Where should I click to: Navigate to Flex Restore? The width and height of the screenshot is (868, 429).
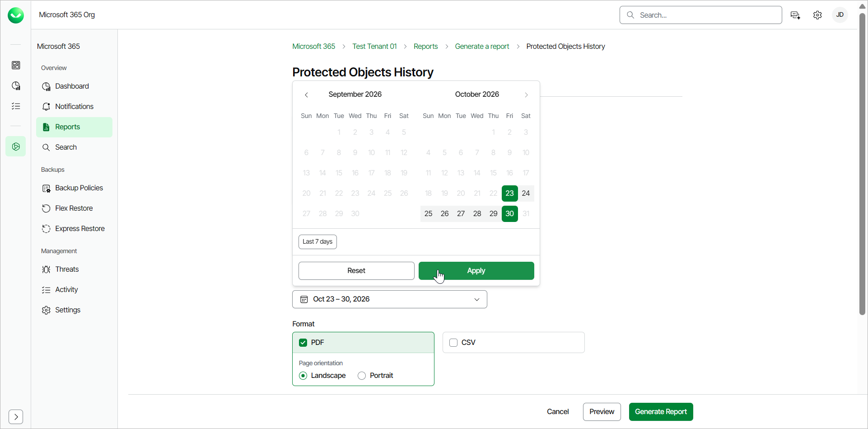point(74,208)
